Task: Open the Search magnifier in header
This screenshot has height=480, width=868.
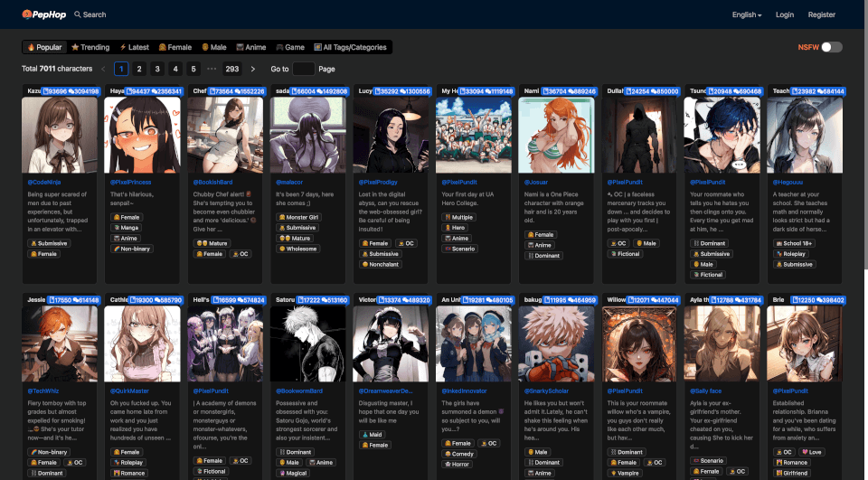Action: pyautogui.click(x=78, y=14)
